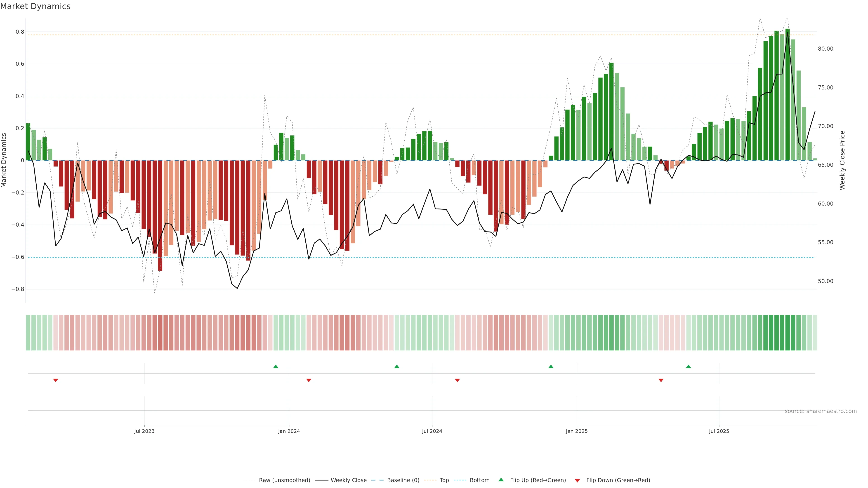Click the red flip-down marker after Jan 2024
868x488 pixels.
coord(309,380)
